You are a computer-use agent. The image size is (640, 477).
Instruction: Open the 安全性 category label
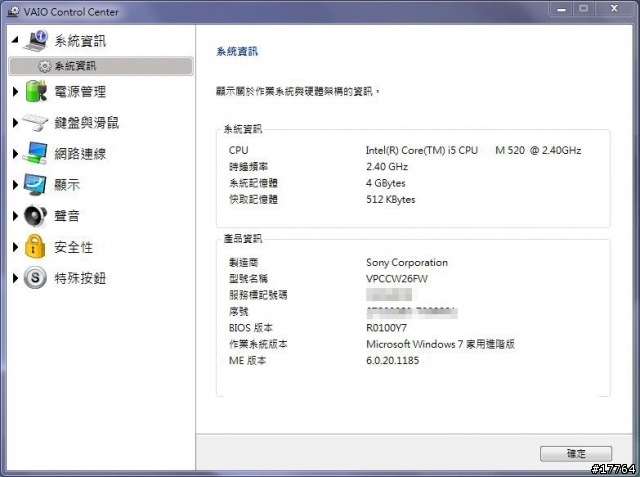[x=73, y=247]
